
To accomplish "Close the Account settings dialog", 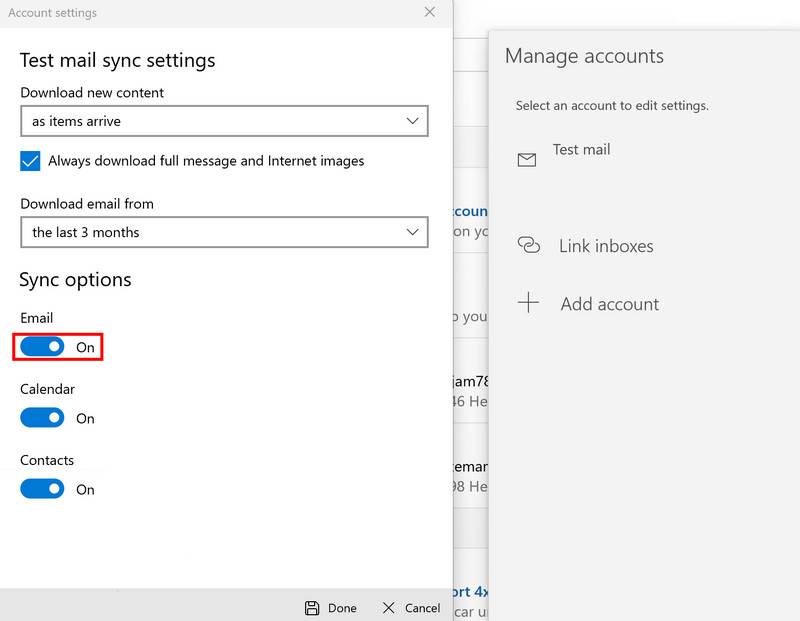I will pos(430,13).
